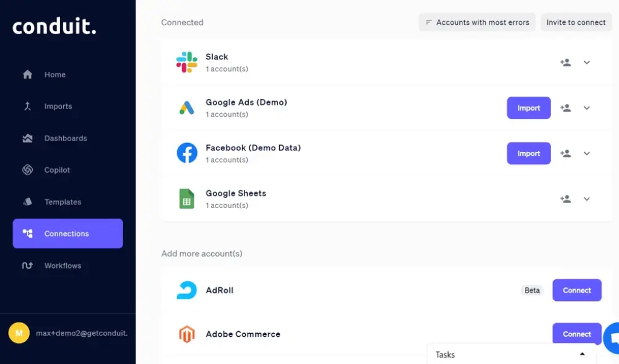Click the add-user icon in Facebook row
Viewport: 619px width, 364px height.
[565, 154]
